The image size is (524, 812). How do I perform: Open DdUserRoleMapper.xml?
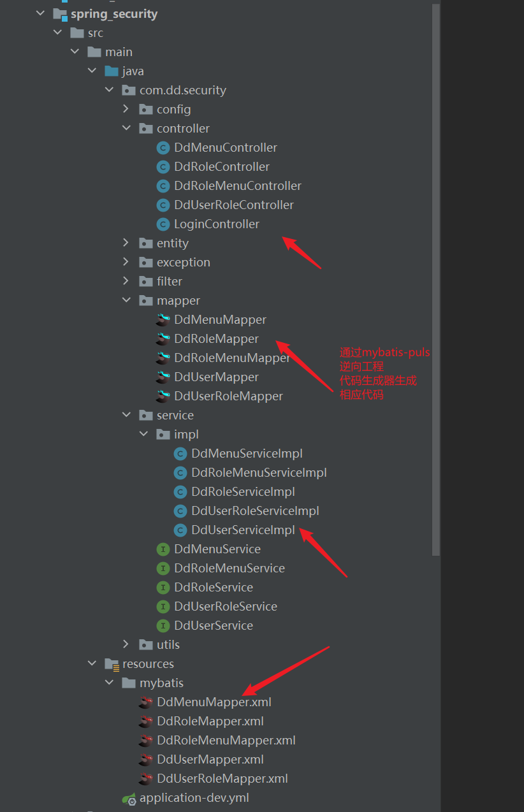[221, 778]
